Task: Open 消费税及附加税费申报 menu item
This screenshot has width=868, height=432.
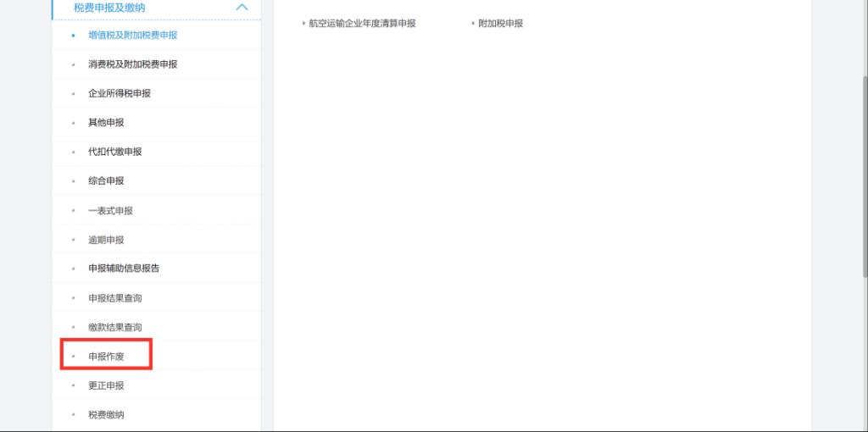Action: pyautogui.click(x=133, y=64)
